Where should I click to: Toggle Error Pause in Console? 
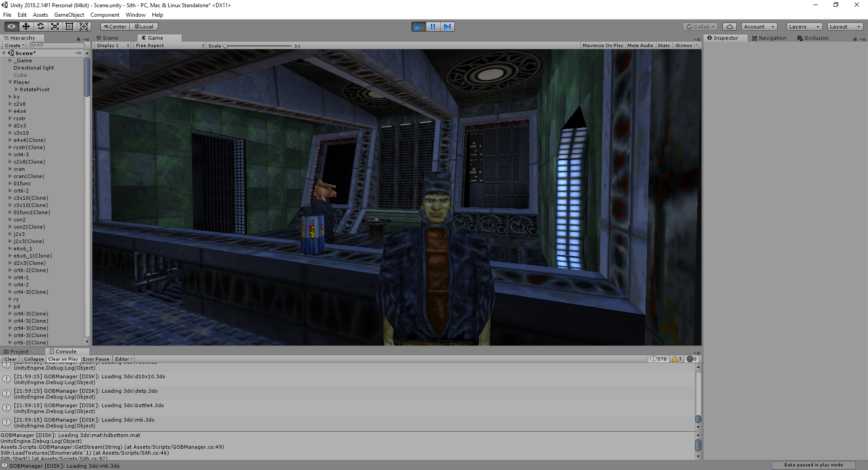coord(96,359)
